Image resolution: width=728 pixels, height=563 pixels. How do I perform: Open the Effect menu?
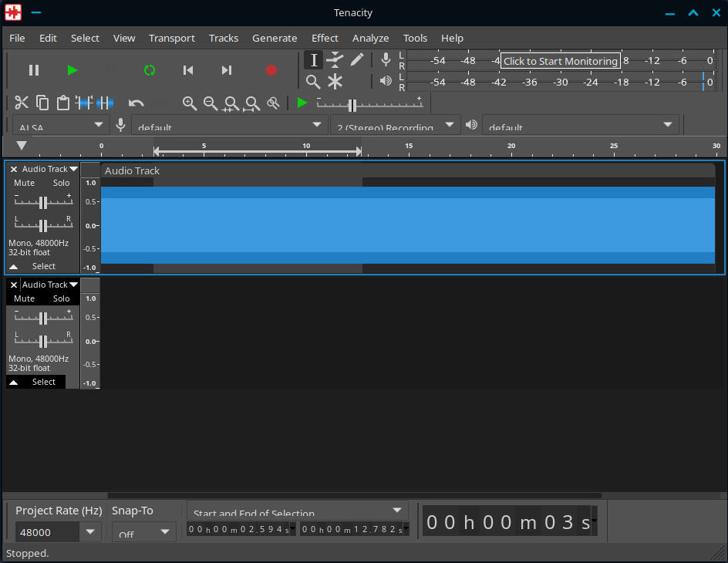coord(325,38)
